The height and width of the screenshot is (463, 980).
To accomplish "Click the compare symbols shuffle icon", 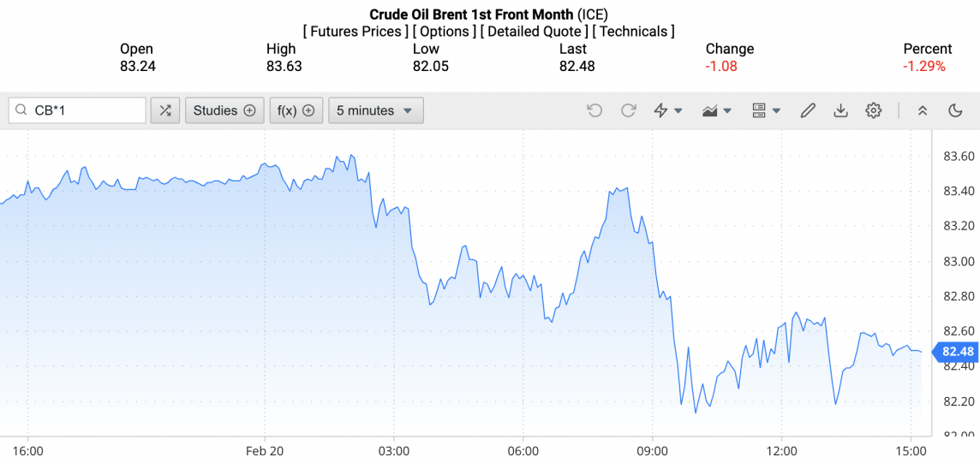I will 165,110.
